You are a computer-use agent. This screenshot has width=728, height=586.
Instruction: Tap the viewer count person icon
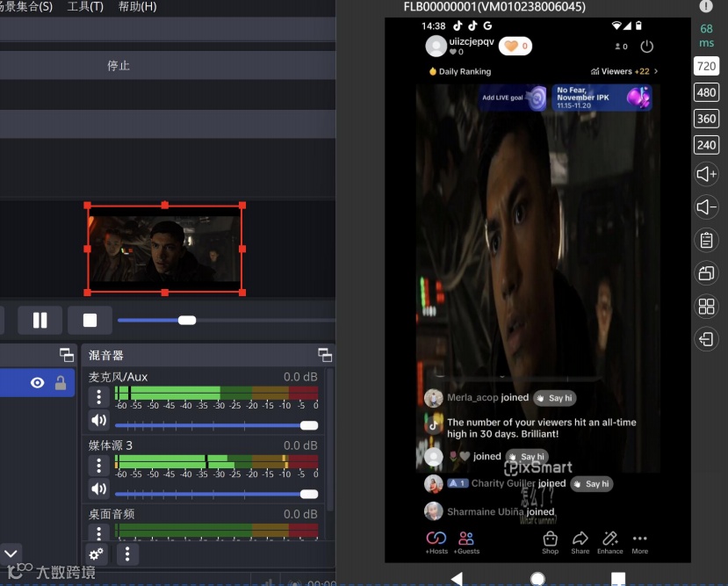[x=621, y=47]
